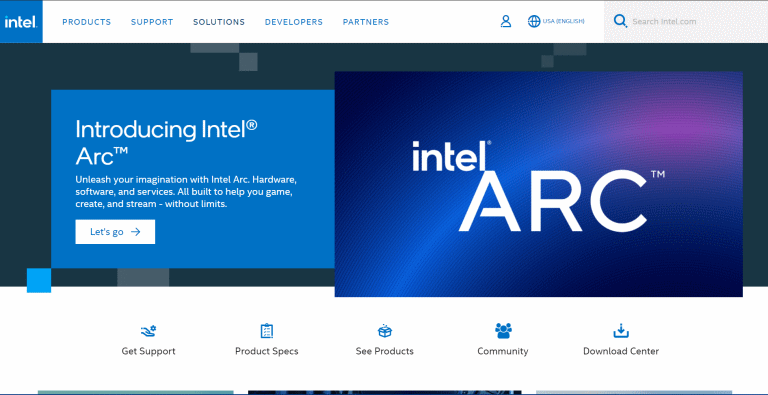
Task: Click the globe language icon
Action: pos(534,22)
